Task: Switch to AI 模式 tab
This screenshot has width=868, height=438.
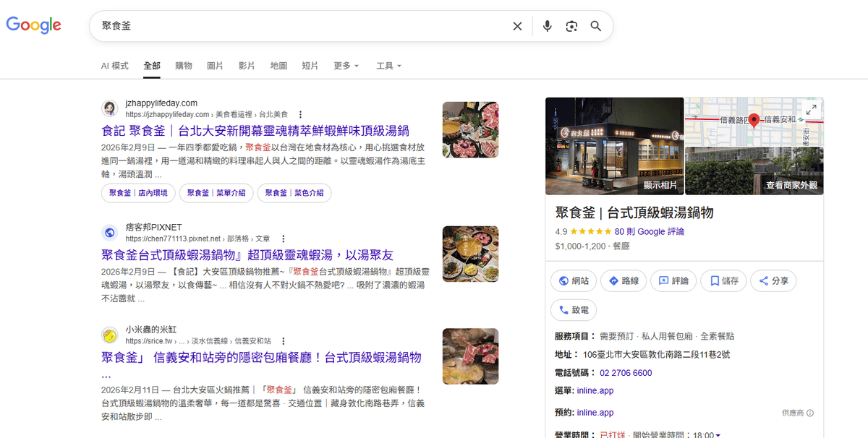Action: pyautogui.click(x=114, y=66)
